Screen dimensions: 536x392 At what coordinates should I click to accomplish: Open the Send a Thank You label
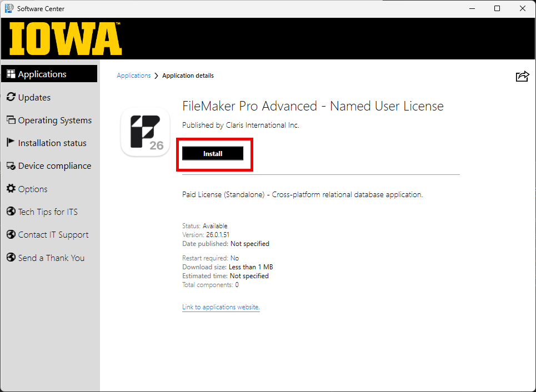click(x=51, y=258)
